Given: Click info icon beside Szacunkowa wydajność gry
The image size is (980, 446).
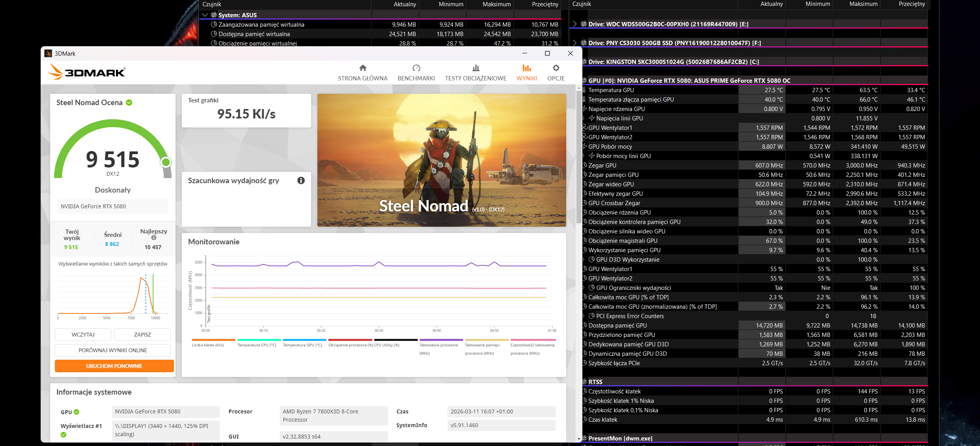Looking at the screenshot, I should pos(301,180).
